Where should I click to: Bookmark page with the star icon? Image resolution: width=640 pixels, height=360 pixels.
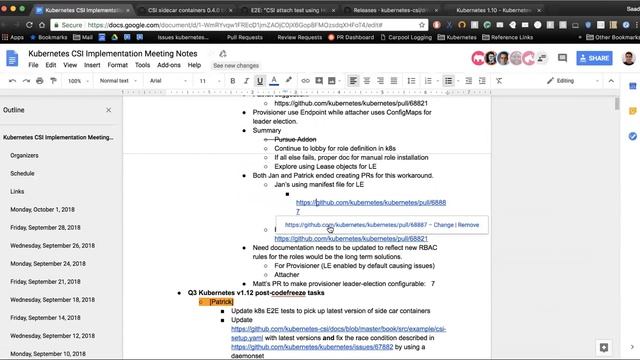click(422, 25)
